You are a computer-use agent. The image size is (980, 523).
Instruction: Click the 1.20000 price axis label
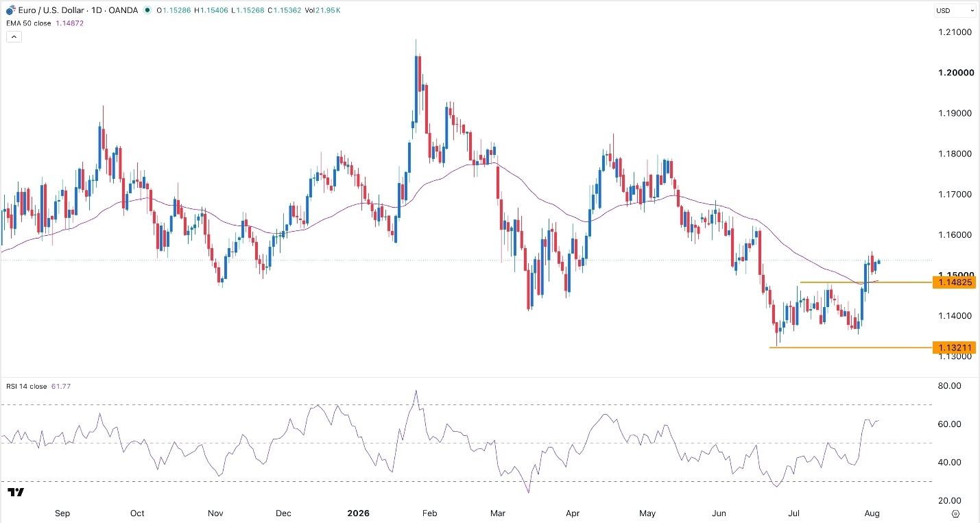[957, 73]
